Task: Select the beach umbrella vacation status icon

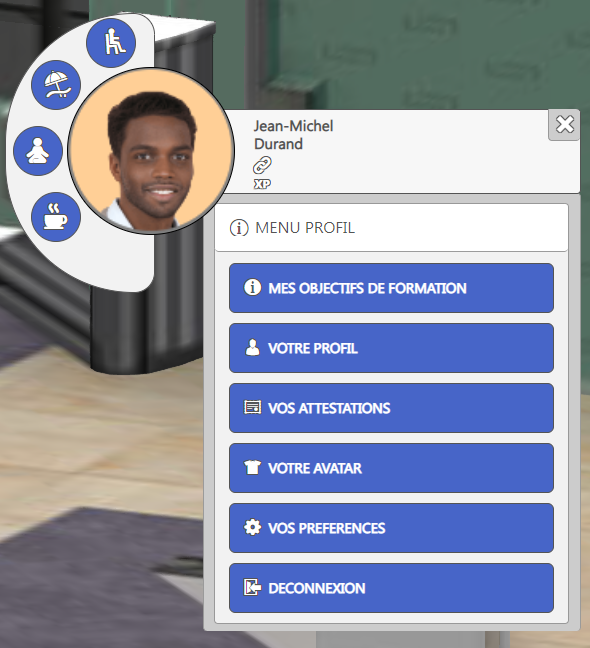Action: [x=56, y=85]
